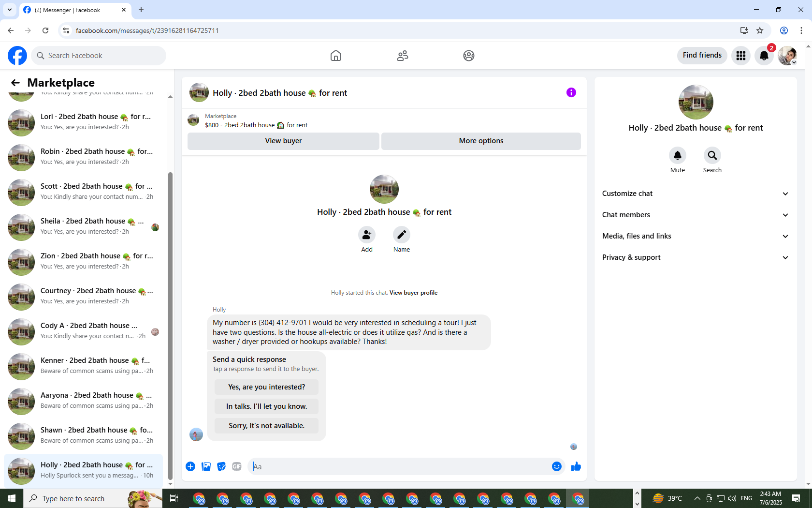812x508 pixels.
Task: Open Cody A's 2bed 2bath house chat
Action: pos(83,331)
